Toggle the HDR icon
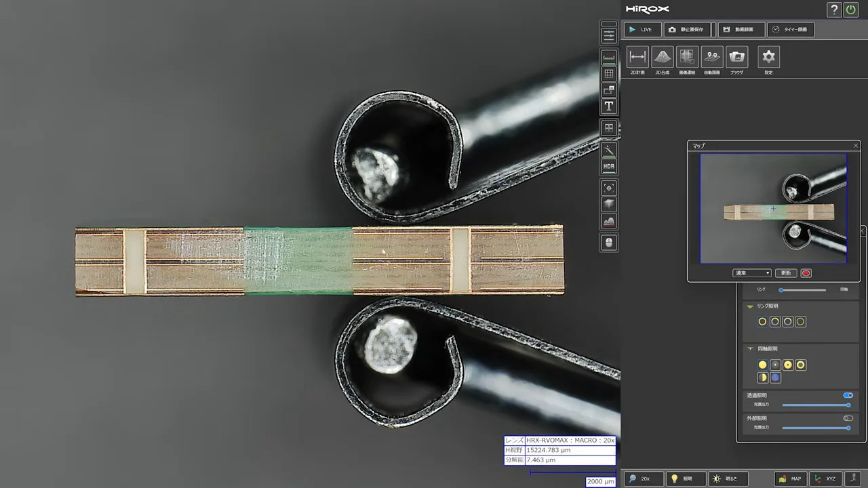This screenshot has height=488, width=868. [x=609, y=166]
